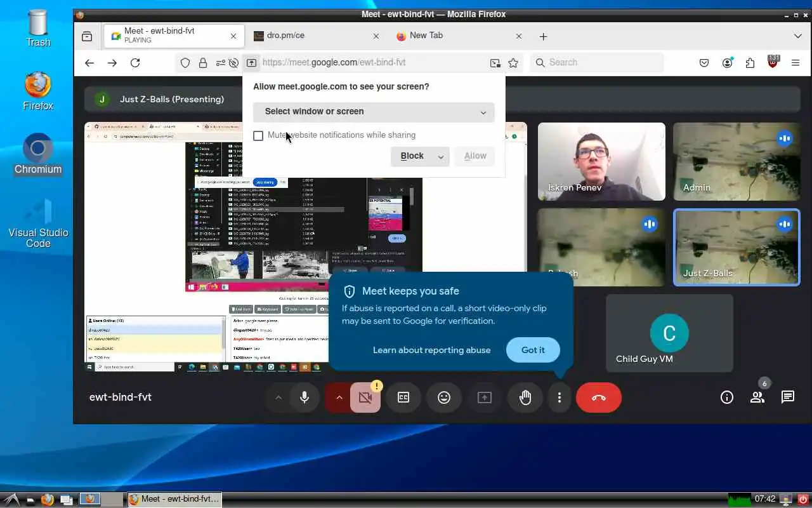Screen dimensions: 812x508
Task: Open the taskbar start menu icon
Action: [x=11, y=500]
